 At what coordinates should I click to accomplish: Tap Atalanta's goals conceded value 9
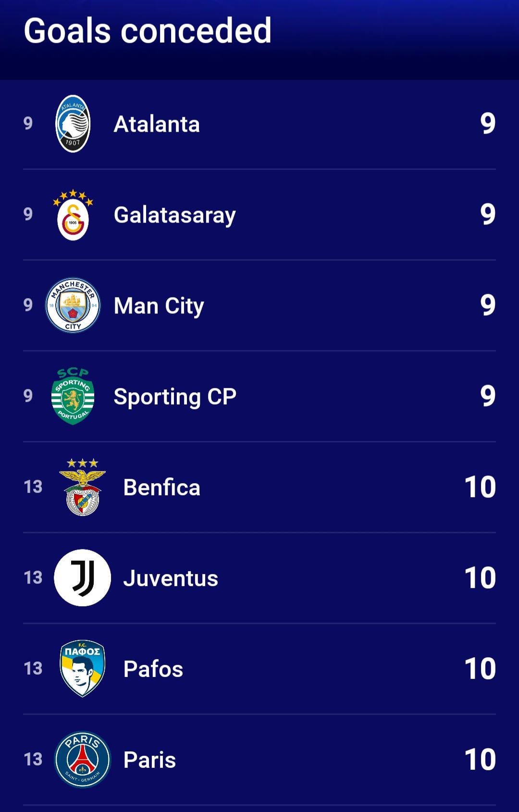click(487, 124)
